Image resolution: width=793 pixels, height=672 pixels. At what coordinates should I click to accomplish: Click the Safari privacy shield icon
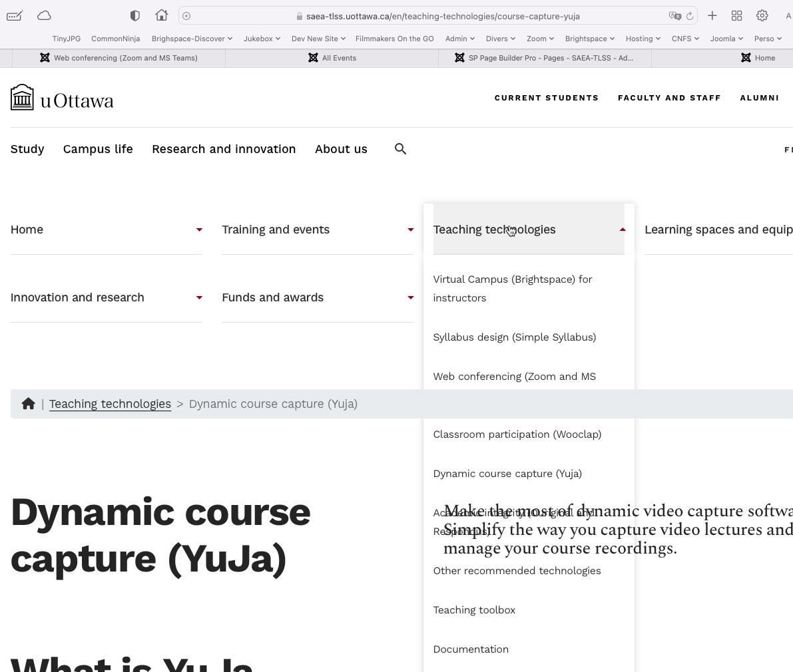click(x=135, y=16)
